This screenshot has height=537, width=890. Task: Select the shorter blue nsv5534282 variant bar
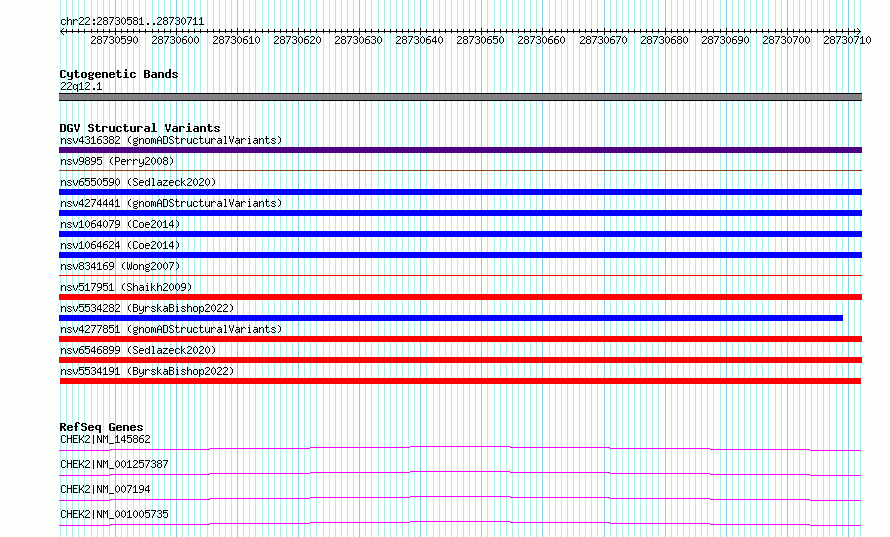coord(451,318)
